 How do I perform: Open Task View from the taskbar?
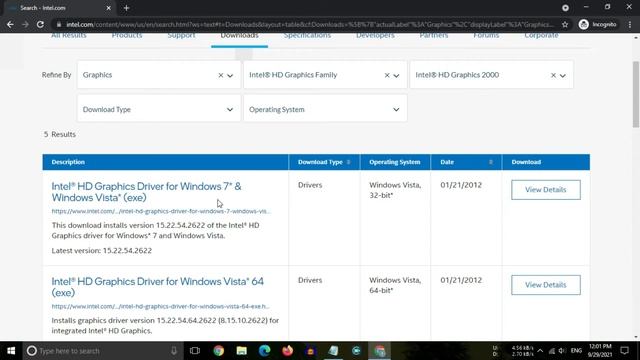tap(195, 351)
